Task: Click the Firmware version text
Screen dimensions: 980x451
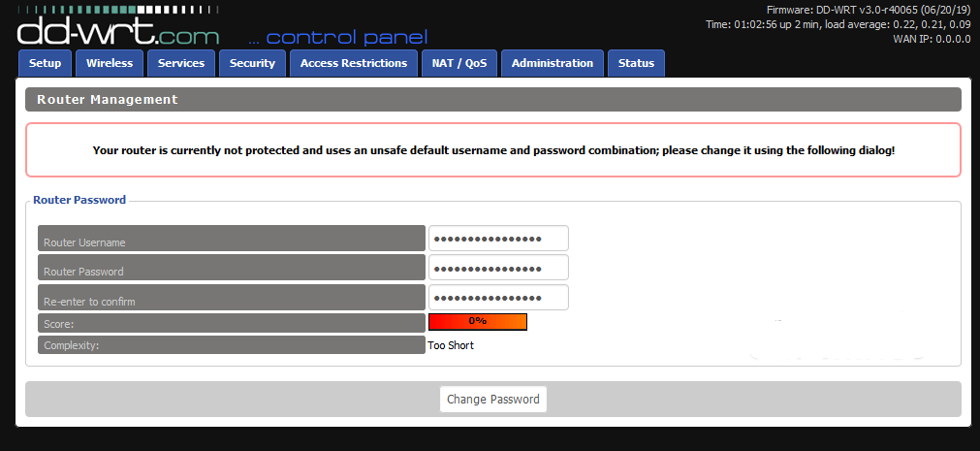Action: (x=869, y=9)
